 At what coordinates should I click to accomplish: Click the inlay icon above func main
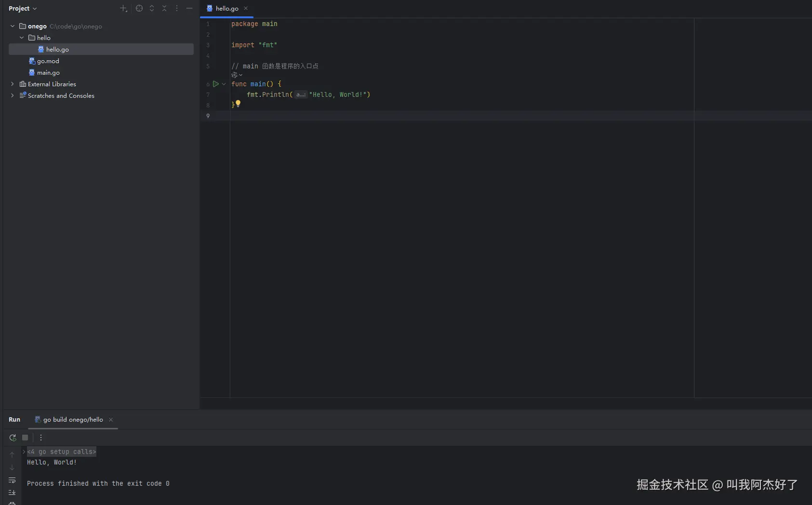click(x=235, y=75)
